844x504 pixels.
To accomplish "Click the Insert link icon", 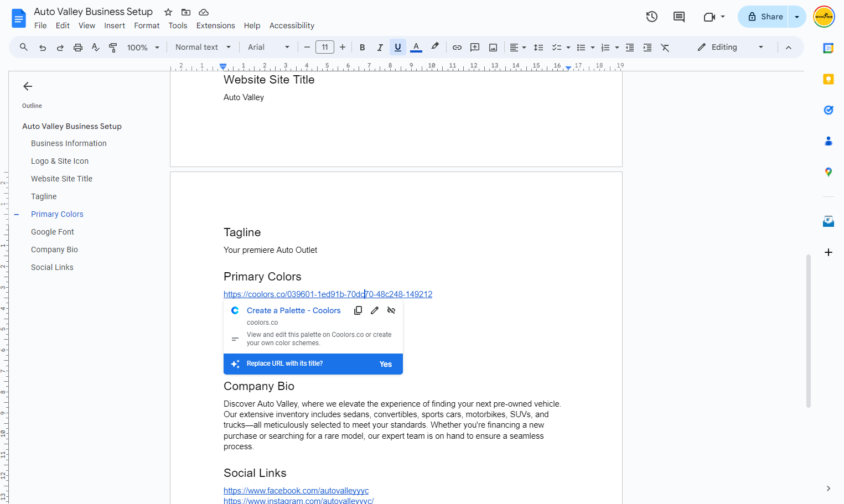I will tap(457, 48).
